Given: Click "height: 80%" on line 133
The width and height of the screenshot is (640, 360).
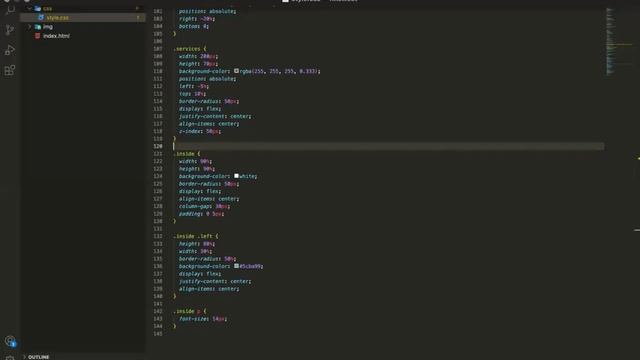Looking at the screenshot, I should coord(197,244).
